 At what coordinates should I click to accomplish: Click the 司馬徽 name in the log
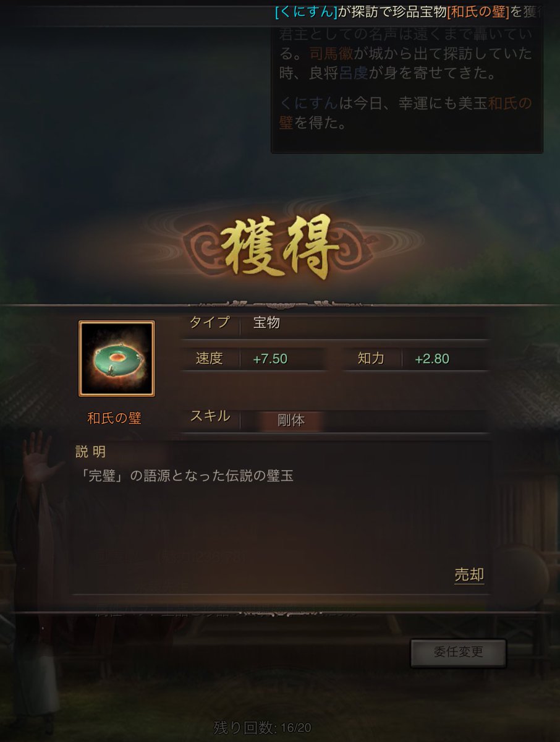click(332, 54)
